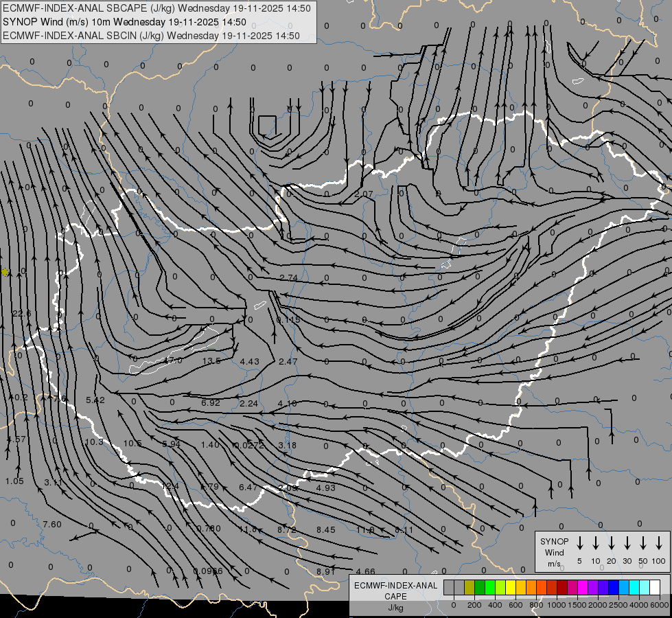Click the map value 4.66

365,572
